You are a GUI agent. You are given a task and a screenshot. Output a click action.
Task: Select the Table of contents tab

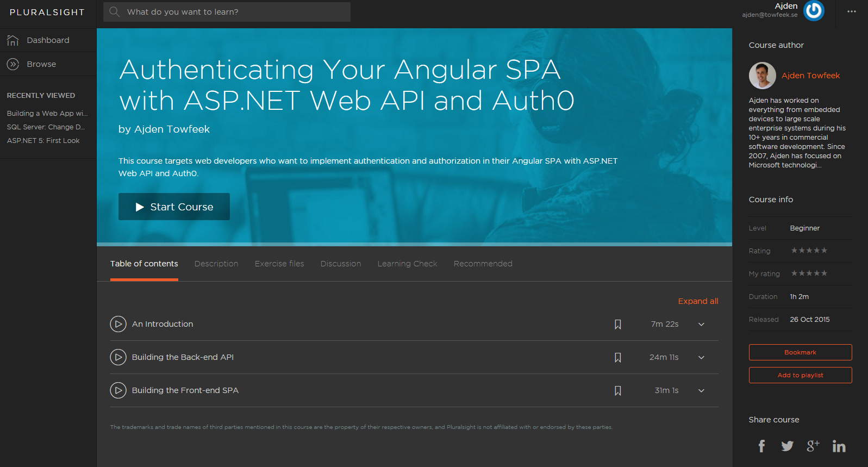(144, 264)
